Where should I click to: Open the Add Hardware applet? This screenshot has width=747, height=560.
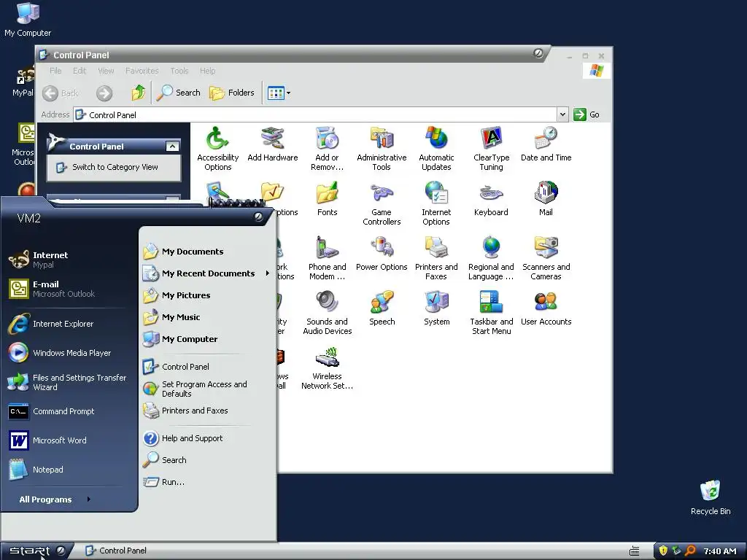[273, 144]
